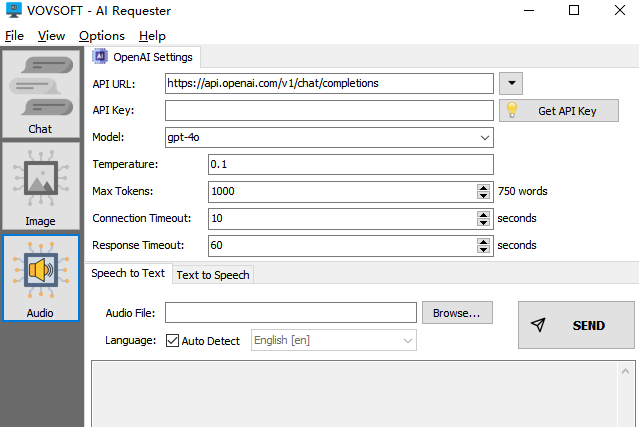Click the Get API Key button
This screenshot has height=427, width=639.
pos(566,111)
